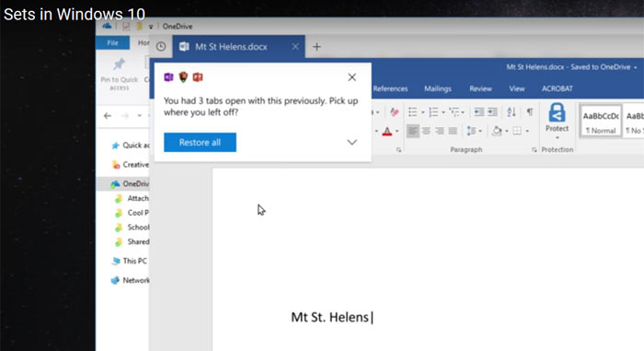Select Quick access in Explorer tree
The image size is (644, 351).
coord(131,146)
